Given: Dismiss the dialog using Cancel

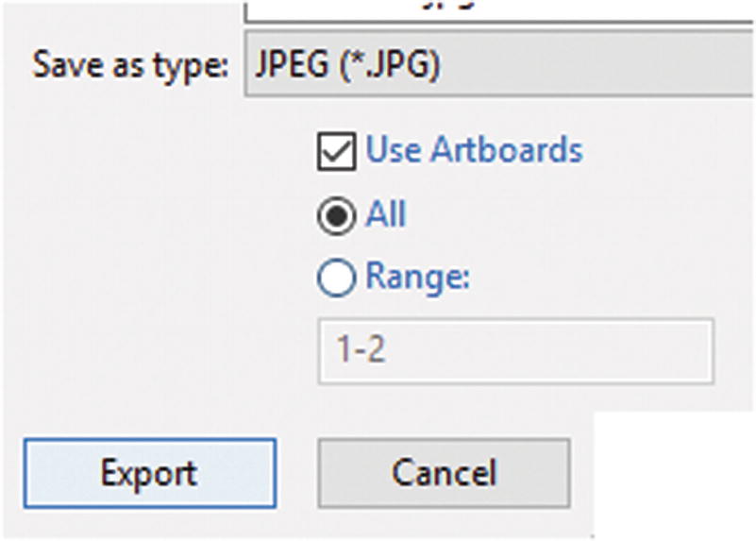Looking at the screenshot, I should coord(444,471).
